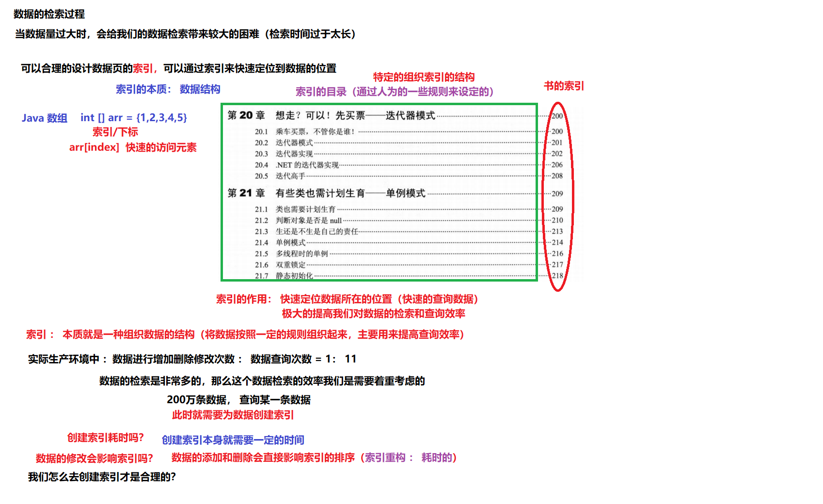Select the page number 218 entry

click(x=556, y=276)
